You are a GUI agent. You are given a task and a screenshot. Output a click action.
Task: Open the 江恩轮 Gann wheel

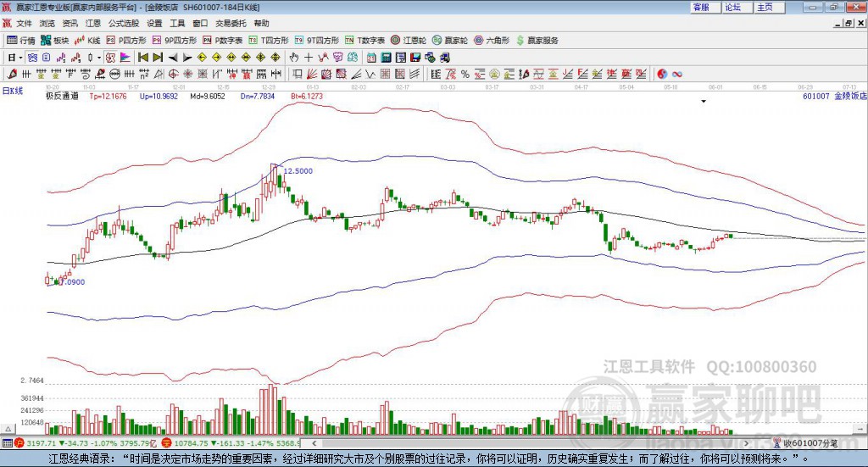pyautogui.click(x=409, y=41)
